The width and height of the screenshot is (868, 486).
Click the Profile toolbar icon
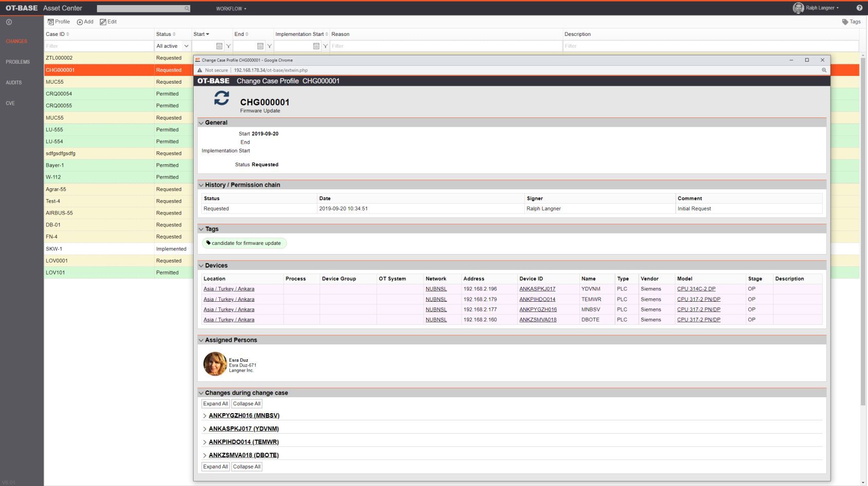pyautogui.click(x=51, y=22)
